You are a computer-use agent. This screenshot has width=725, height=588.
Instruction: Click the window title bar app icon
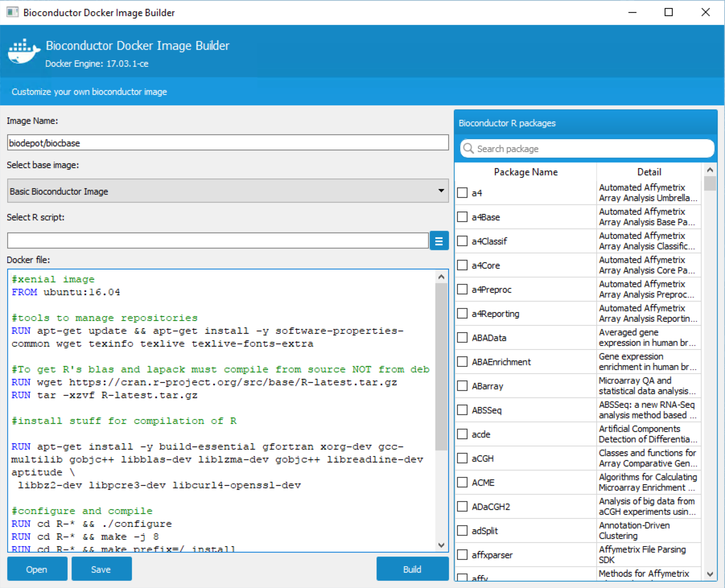[x=12, y=12]
